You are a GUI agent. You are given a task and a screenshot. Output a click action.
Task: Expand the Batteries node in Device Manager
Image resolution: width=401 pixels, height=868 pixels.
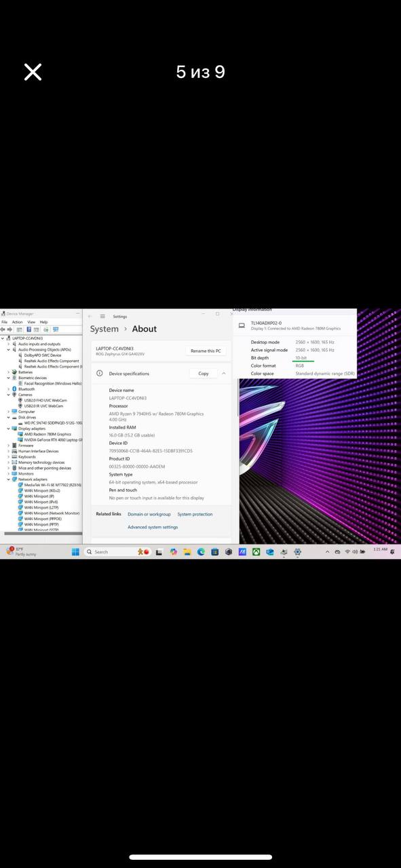tap(8, 372)
